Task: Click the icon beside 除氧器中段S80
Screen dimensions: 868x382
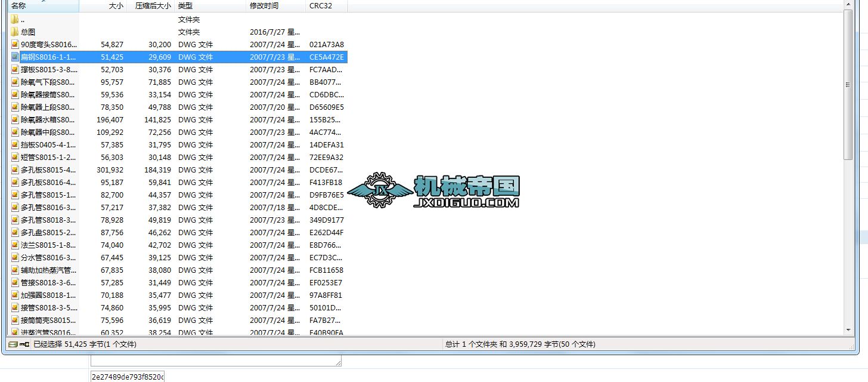Action: [15, 133]
